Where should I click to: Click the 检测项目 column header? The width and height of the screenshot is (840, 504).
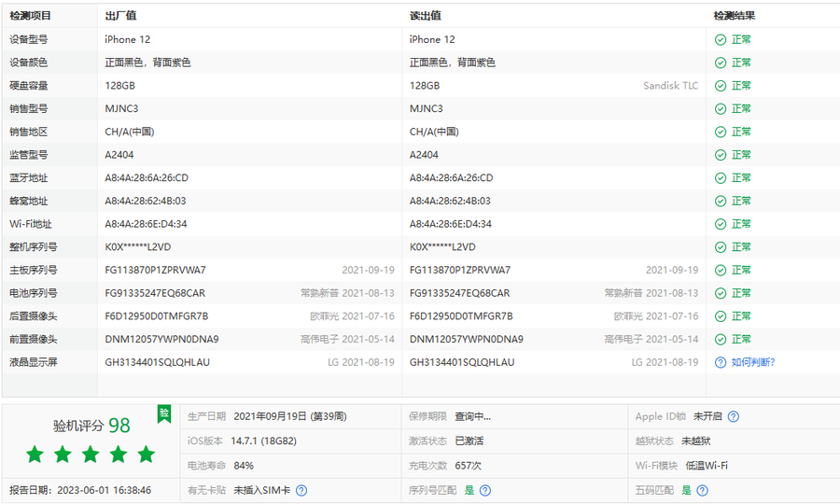tap(30, 16)
